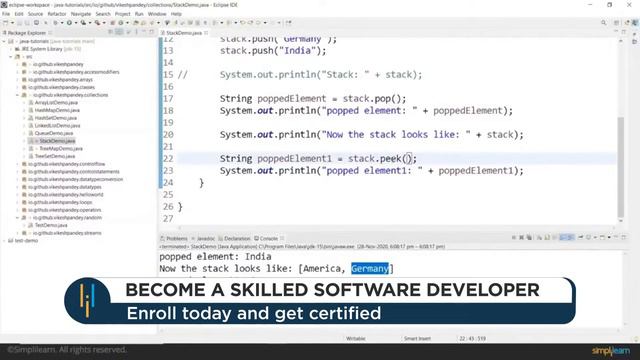Toggle Show Console on standard output
Image resolution: width=640 pixels, height=360 pixels.
(563, 237)
